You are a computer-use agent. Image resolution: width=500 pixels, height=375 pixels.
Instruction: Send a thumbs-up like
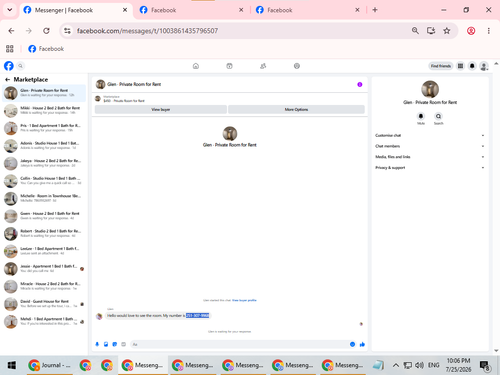(x=362, y=344)
